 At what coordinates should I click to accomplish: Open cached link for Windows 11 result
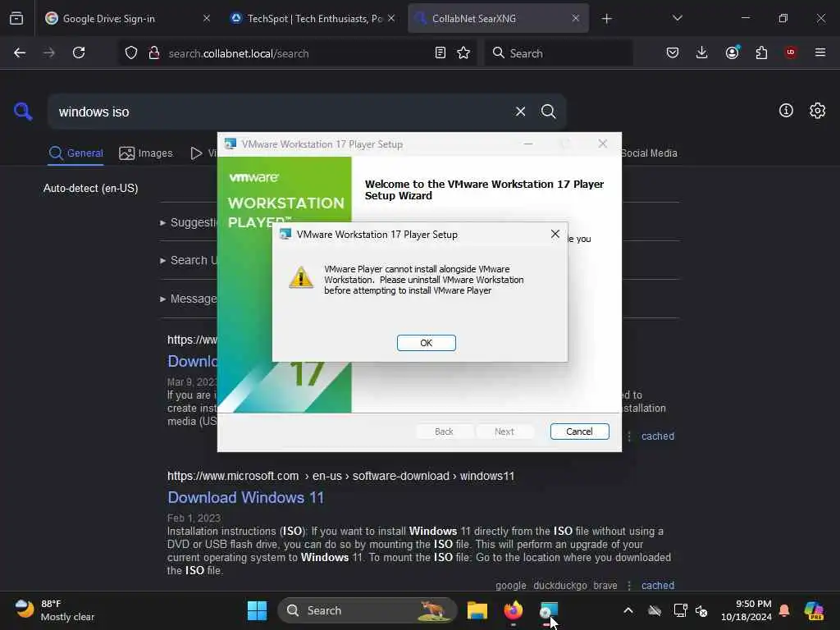[x=657, y=585]
